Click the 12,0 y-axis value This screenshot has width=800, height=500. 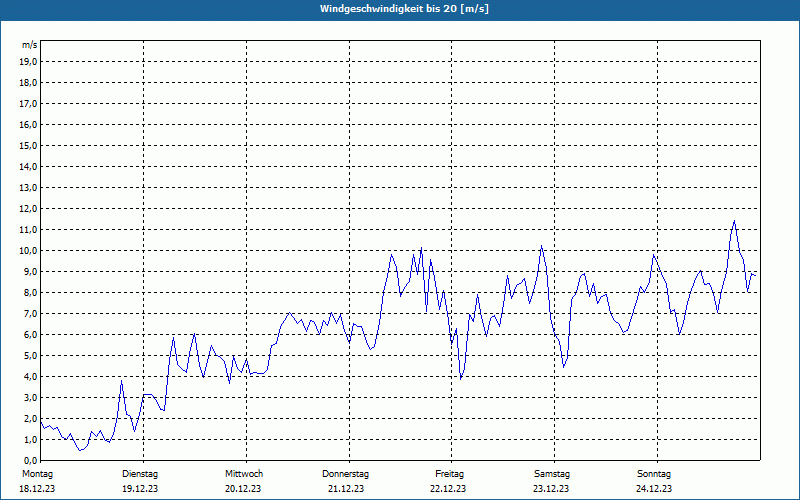coord(28,209)
